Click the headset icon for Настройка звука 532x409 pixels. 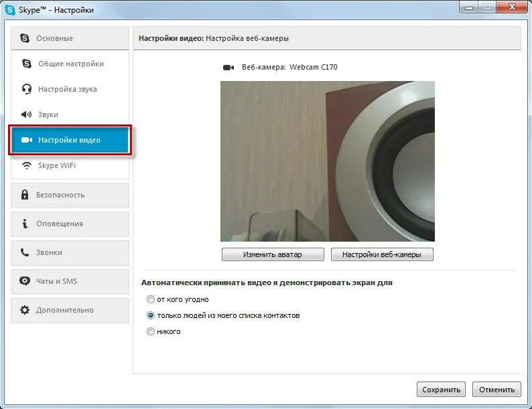click(27, 89)
